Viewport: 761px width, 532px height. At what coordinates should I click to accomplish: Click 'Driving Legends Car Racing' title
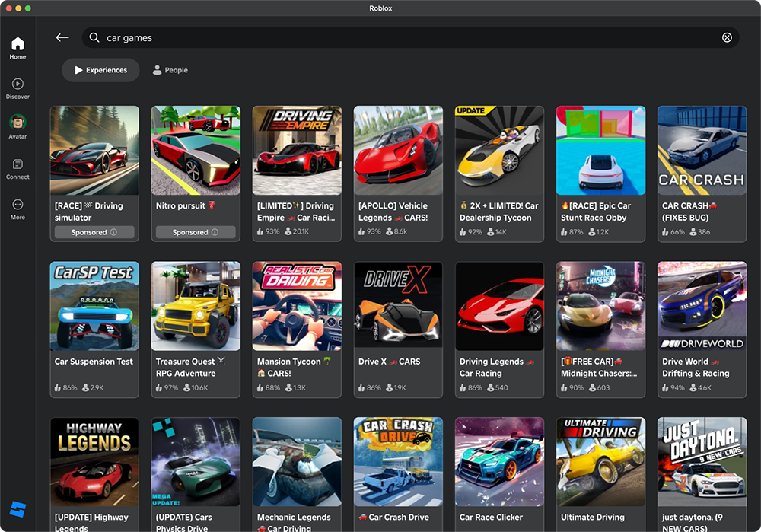pos(497,368)
